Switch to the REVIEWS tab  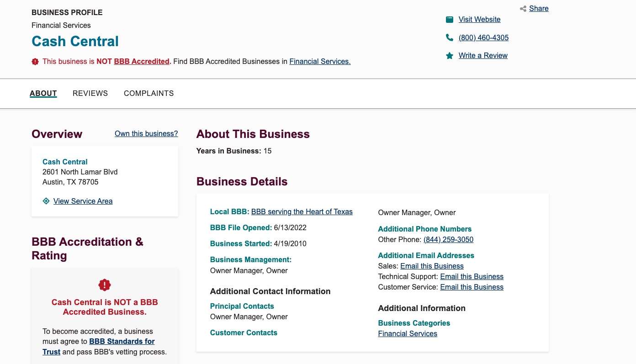(90, 93)
